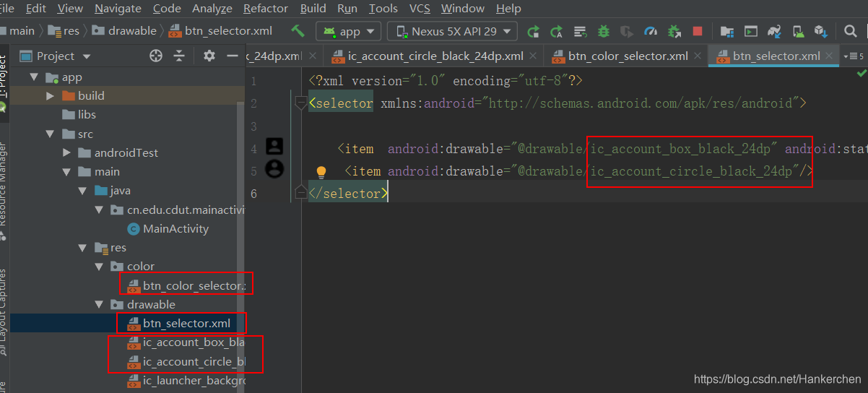The width and height of the screenshot is (868, 393).
Task: Expand the androidTest folder
Action: 66,152
